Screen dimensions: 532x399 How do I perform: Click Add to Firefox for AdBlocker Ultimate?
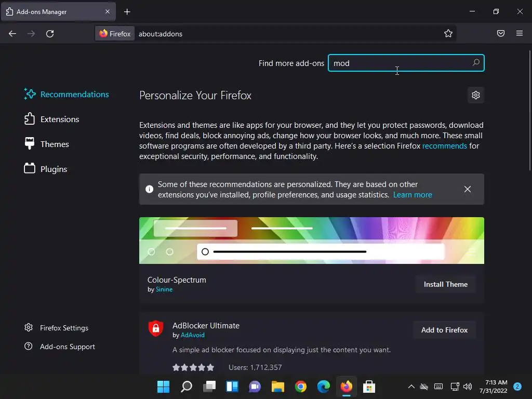pos(444,330)
